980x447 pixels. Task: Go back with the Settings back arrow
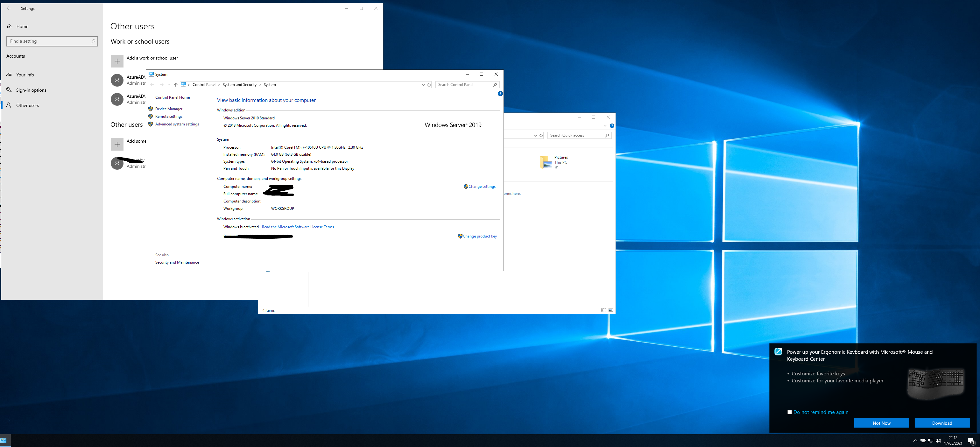coord(9,8)
